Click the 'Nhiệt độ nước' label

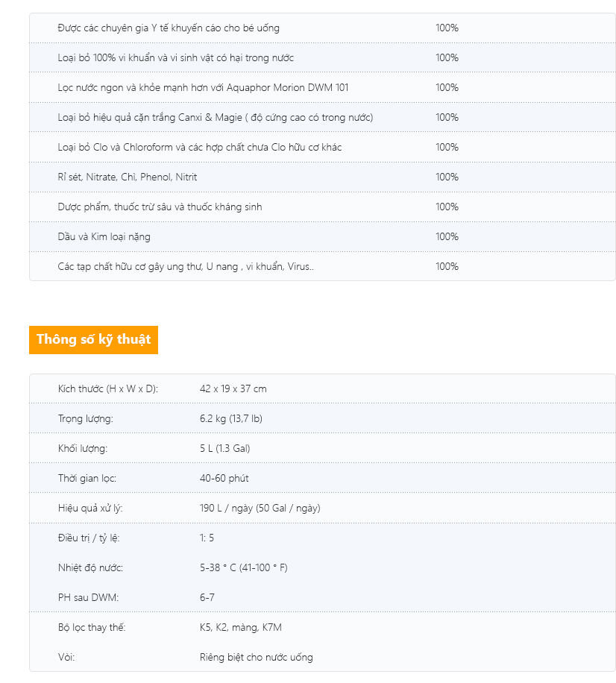[90, 567]
